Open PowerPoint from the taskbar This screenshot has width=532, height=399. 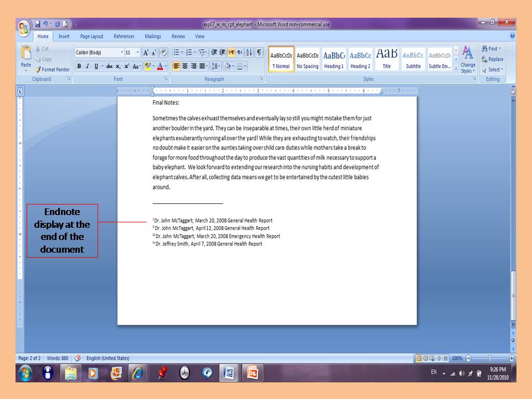point(252,373)
